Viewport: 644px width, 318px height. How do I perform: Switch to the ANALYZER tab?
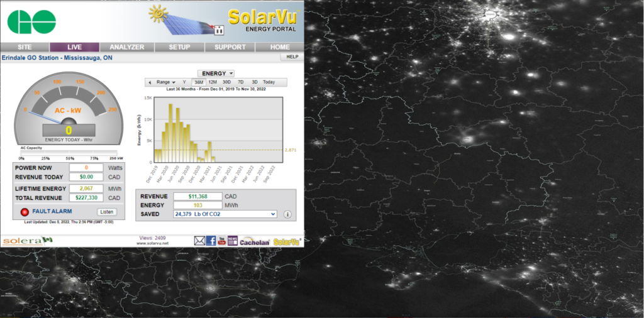[x=126, y=47]
